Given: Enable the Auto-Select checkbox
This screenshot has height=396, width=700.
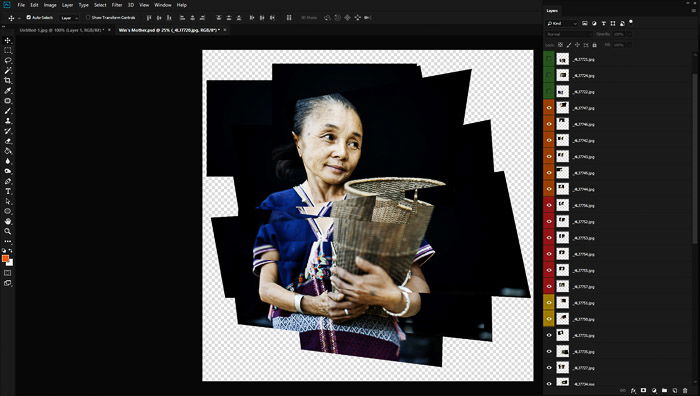Looking at the screenshot, I should click(x=29, y=17).
